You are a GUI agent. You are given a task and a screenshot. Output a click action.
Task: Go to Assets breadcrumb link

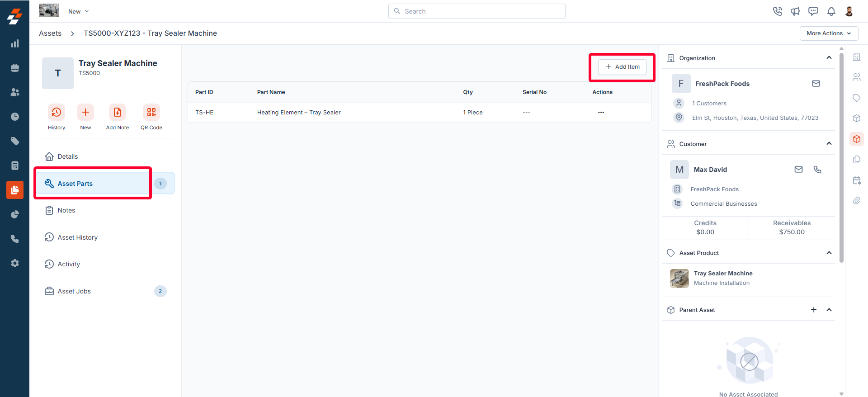pyautogui.click(x=50, y=33)
